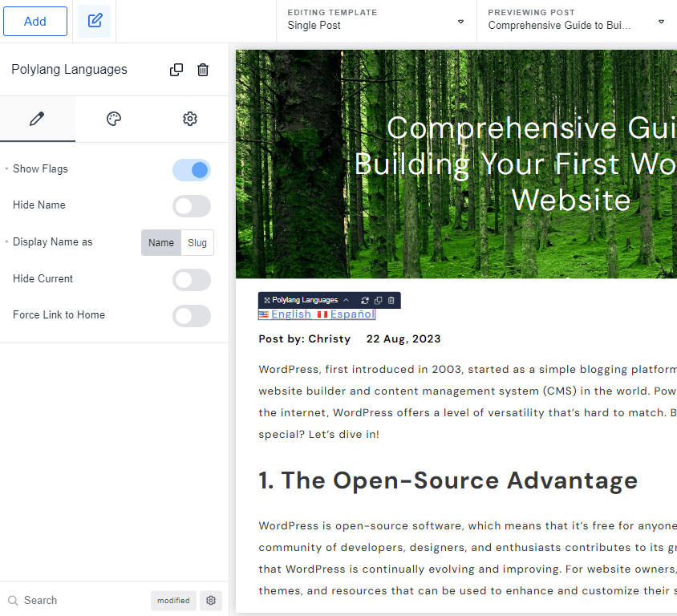Viewport: 677px width, 616px height.
Task: Click the 'Hide Name' label
Action: pos(39,205)
